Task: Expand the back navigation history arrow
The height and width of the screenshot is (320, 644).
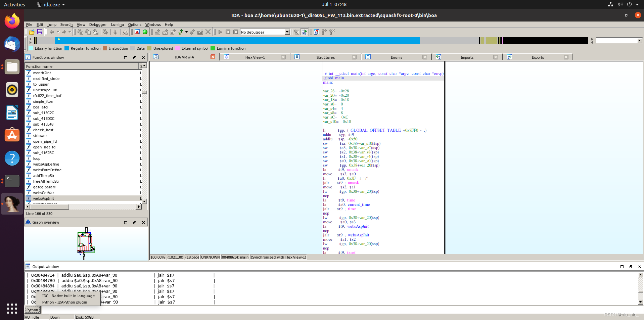Action: 58,32
